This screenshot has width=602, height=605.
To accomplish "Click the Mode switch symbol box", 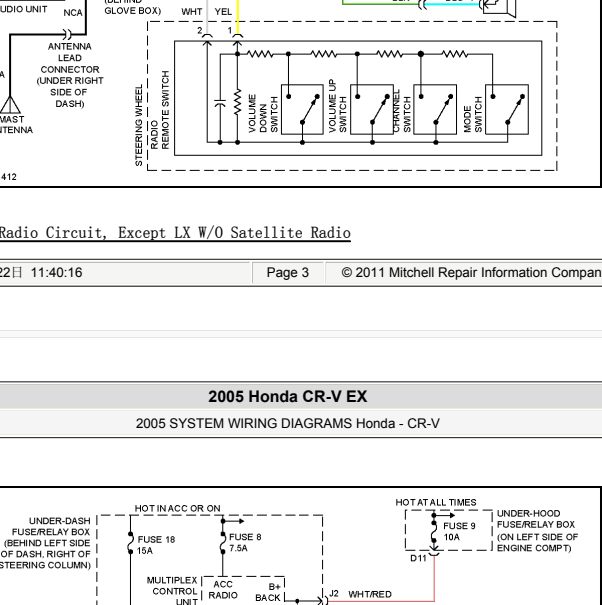I will (x=507, y=110).
